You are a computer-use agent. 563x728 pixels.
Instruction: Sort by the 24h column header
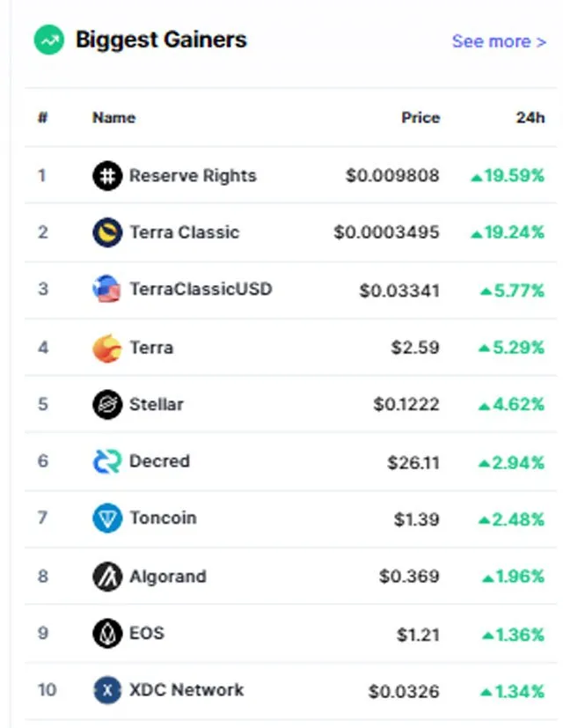pyautogui.click(x=530, y=117)
